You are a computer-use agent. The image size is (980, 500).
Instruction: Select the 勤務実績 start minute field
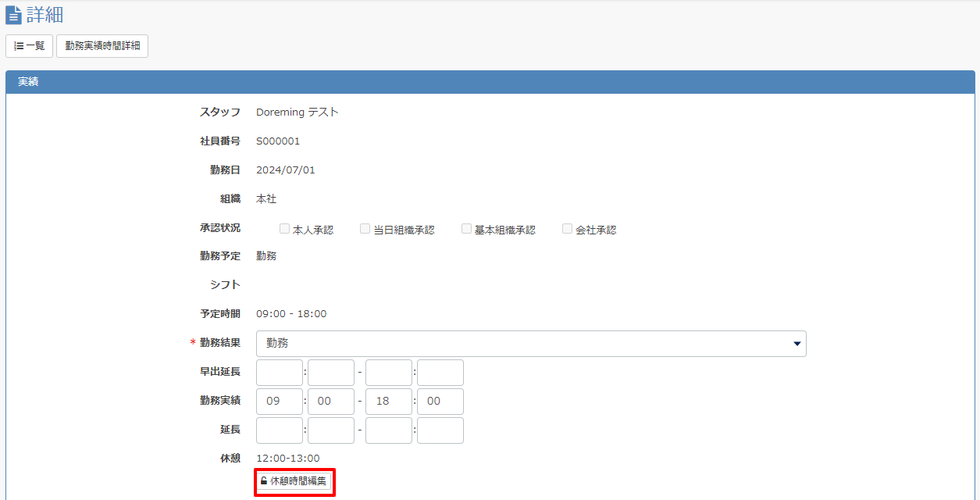coord(331,402)
